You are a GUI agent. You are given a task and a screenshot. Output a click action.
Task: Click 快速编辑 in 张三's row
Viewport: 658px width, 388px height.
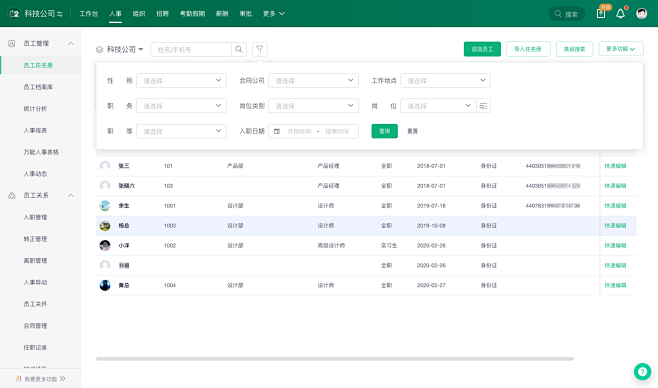(x=615, y=166)
